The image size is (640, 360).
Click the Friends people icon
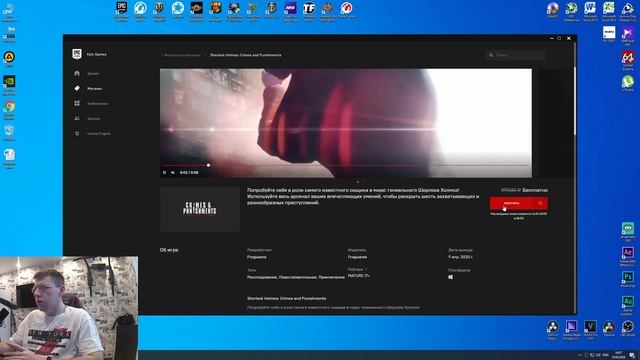(x=77, y=118)
